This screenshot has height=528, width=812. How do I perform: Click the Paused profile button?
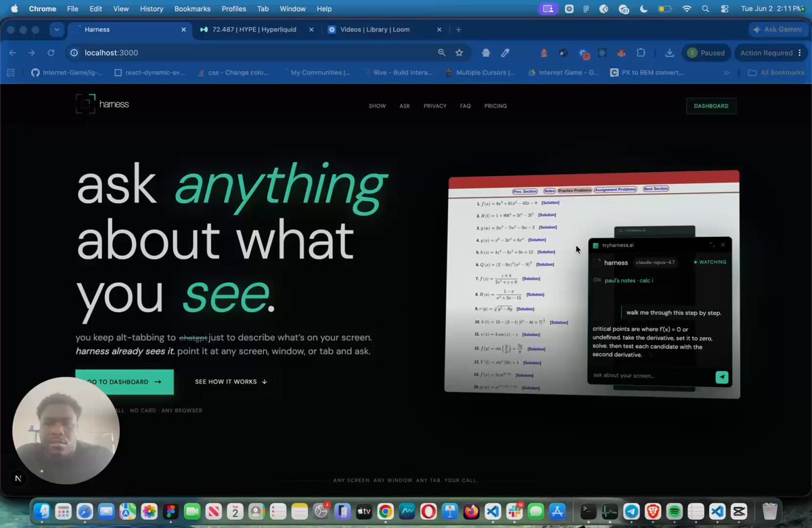706,53
